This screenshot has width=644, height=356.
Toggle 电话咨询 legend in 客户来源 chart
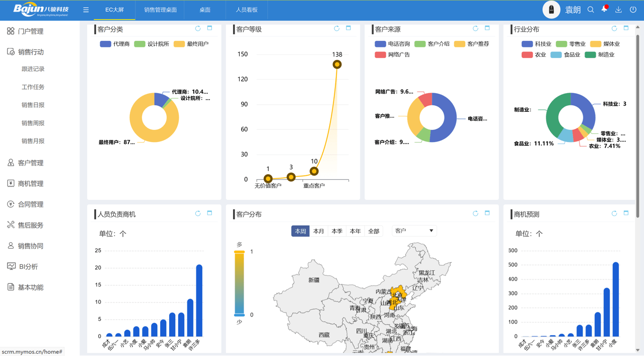pos(393,44)
